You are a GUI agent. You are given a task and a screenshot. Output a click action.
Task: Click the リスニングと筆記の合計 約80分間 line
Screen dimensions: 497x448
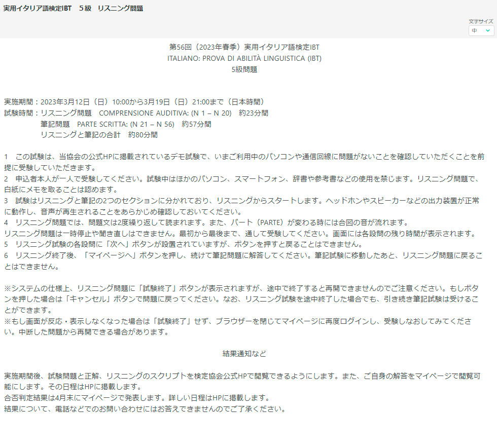point(99,135)
